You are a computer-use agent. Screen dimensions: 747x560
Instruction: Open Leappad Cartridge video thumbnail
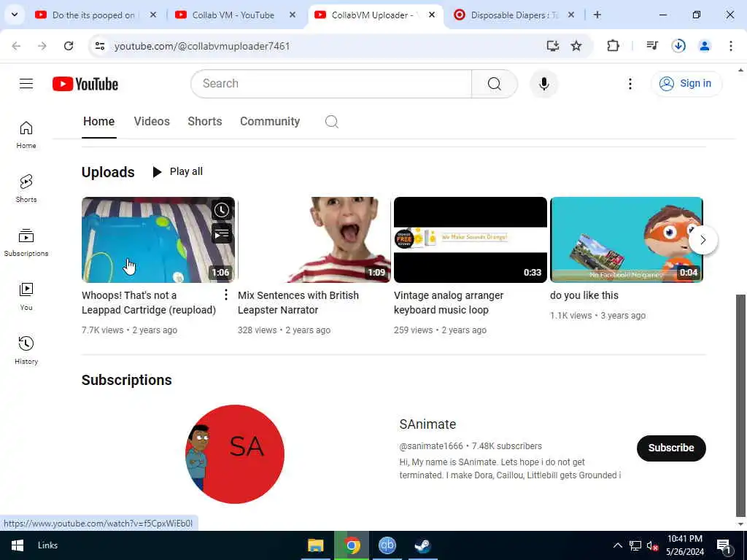(158, 240)
